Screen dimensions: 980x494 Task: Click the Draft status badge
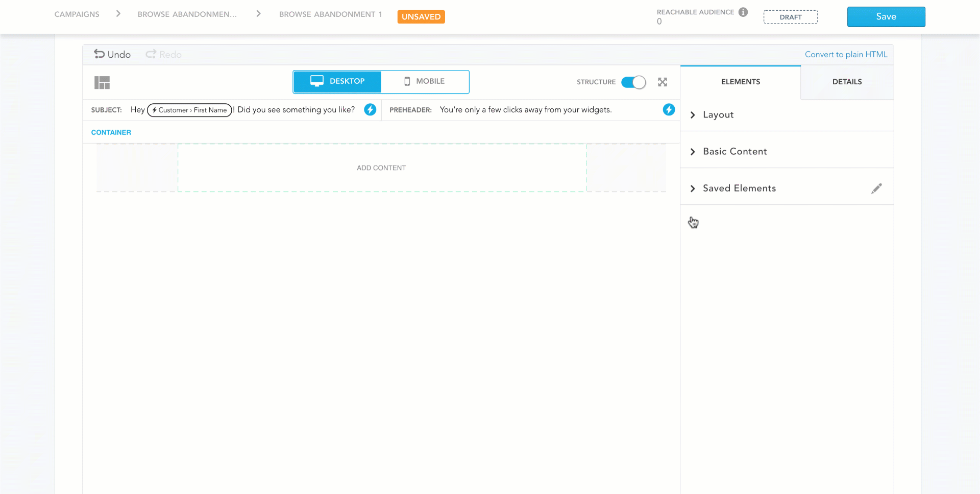tap(791, 17)
